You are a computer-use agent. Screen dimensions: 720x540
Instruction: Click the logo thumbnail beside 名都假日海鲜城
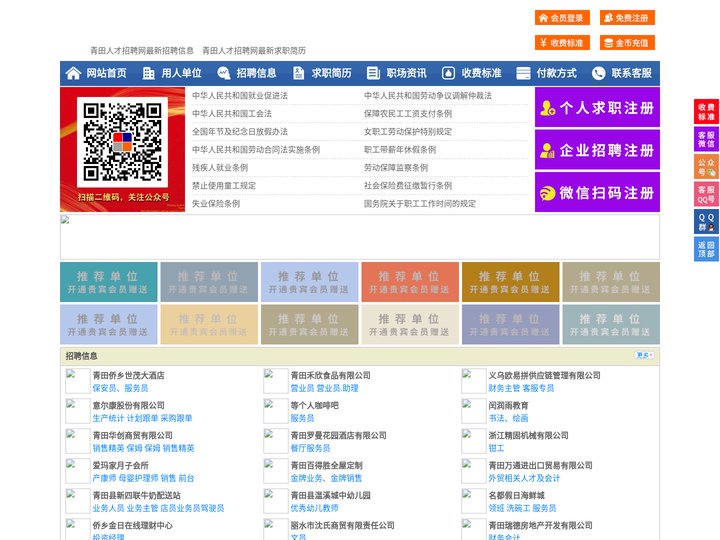click(474, 501)
